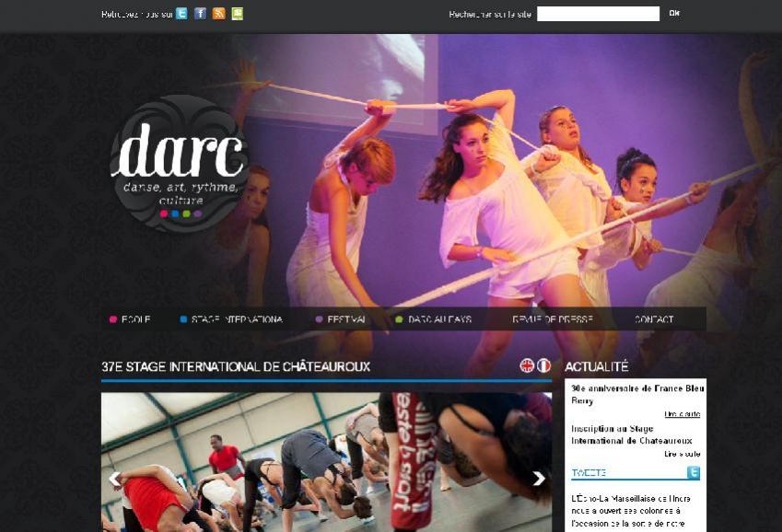Viewport: 782px width, 532px height.
Task: Open the Revue de Presse page
Action: (x=552, y=319)
